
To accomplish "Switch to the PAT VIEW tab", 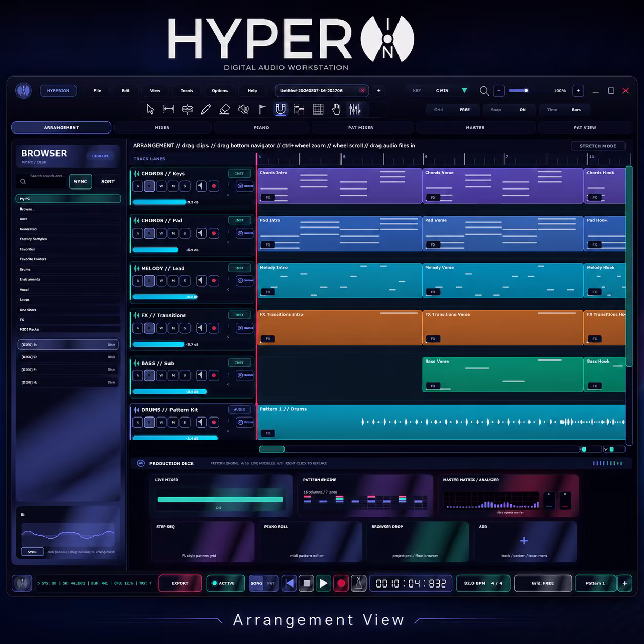I will (585, 127).
